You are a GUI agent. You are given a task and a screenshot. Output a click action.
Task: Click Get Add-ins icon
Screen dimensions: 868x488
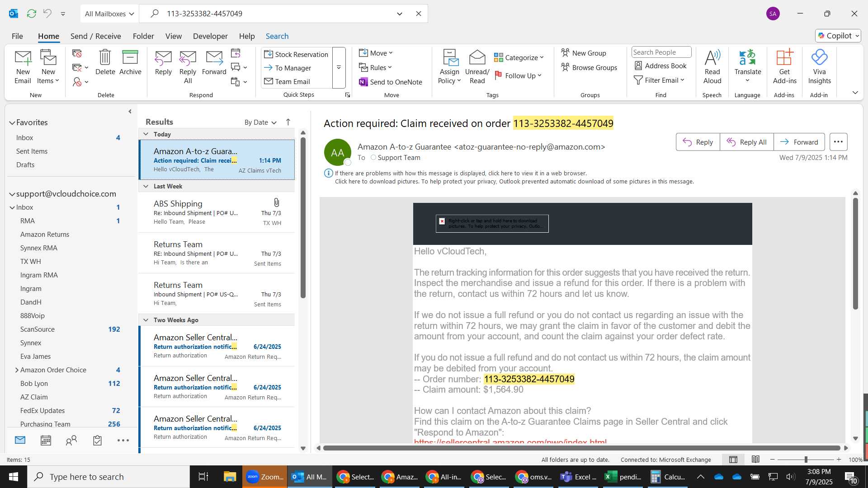[x=784, y=67]
